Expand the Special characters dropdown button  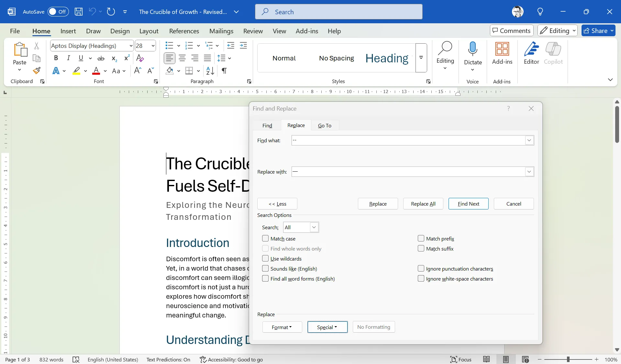click(x=327, y=327)
